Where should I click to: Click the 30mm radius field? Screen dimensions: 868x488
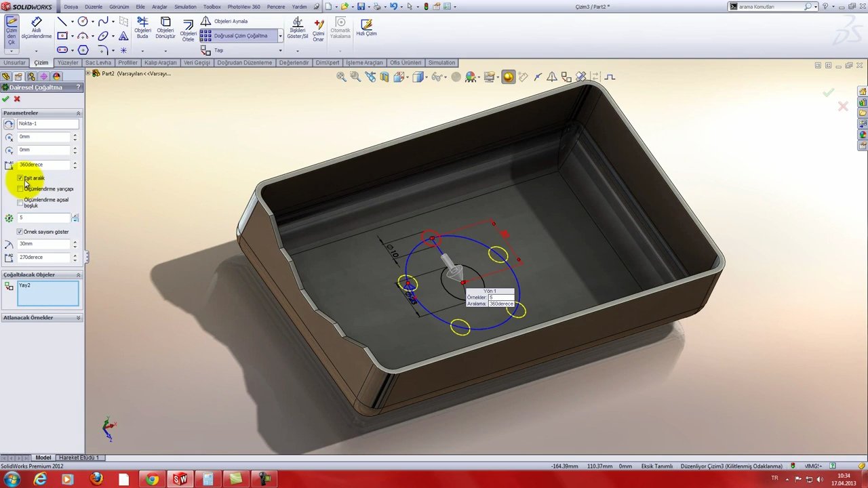pyautogui.click(x=44, y=244)
